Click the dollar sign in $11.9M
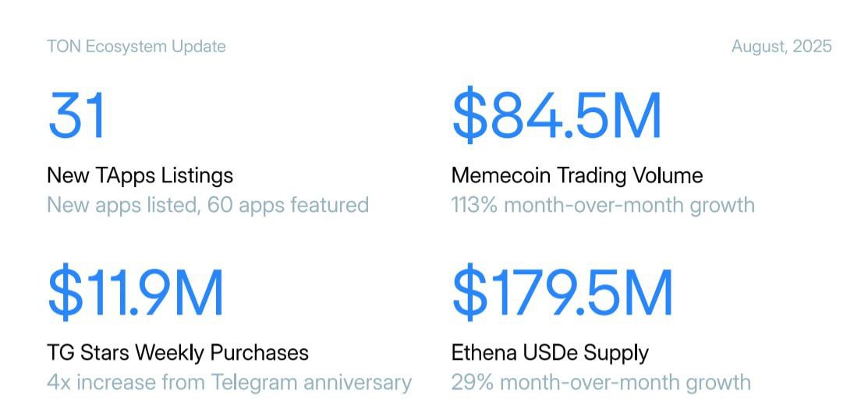 (66, 292)
